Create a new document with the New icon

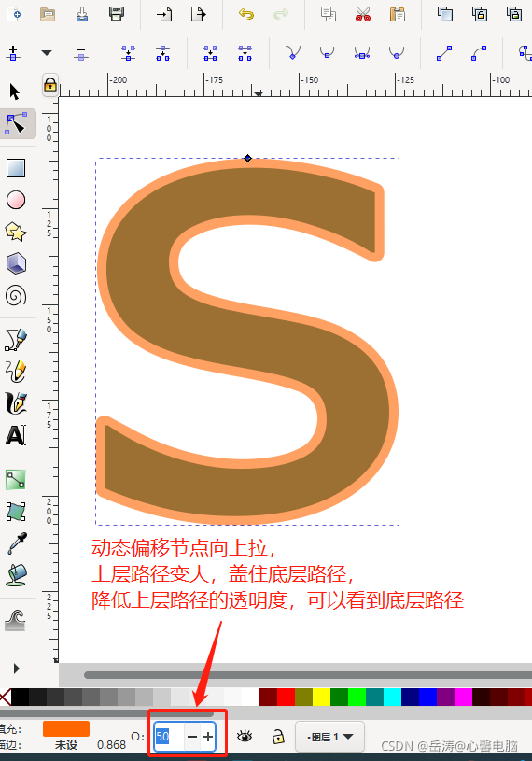click(x=14, y=14)
